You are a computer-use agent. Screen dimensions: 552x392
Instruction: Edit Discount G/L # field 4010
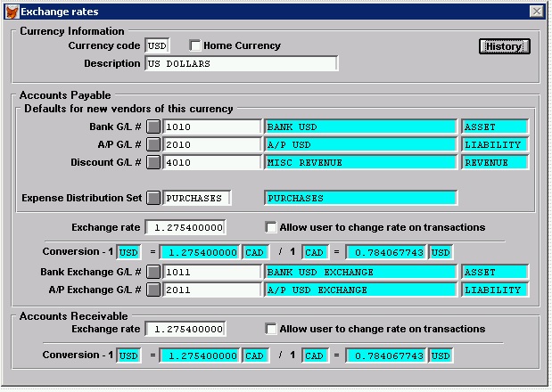point(211,163)
